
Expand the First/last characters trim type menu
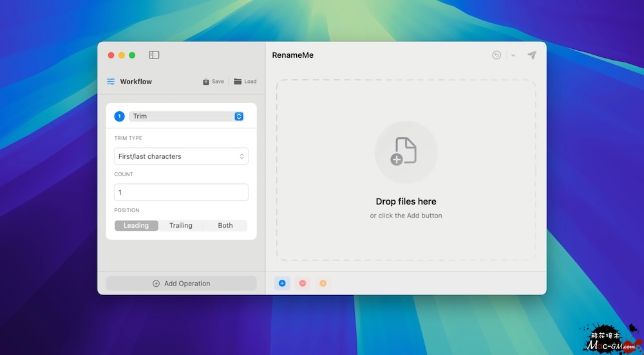click(181, 156)
